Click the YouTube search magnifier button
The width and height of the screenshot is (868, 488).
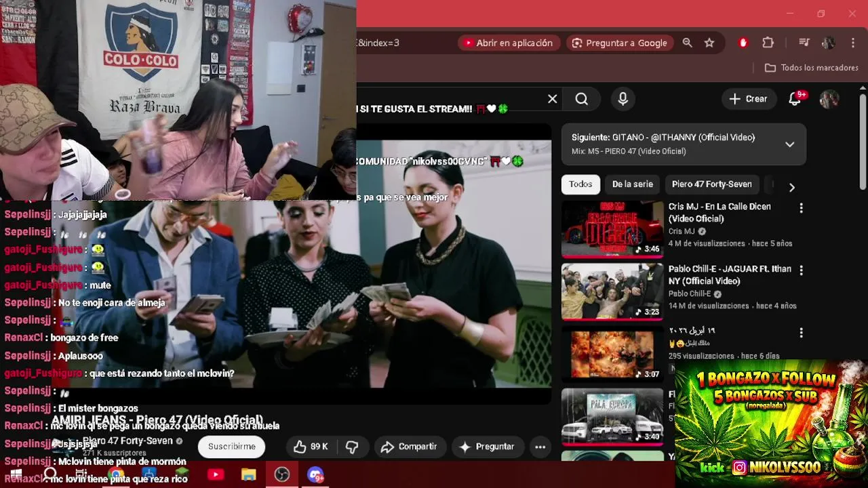pos(582,99)
